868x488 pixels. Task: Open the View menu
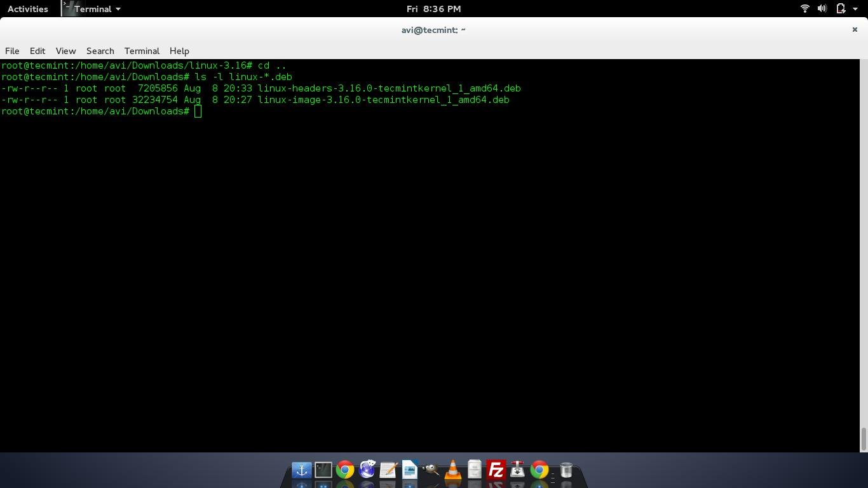65,51
